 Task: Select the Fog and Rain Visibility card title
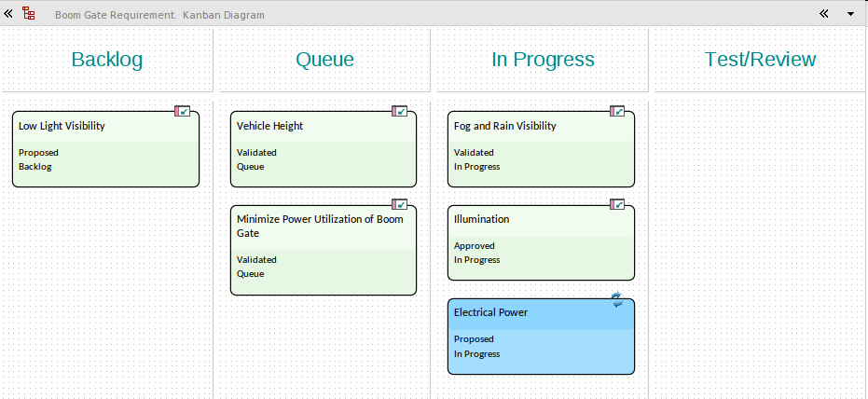point(504,126)
